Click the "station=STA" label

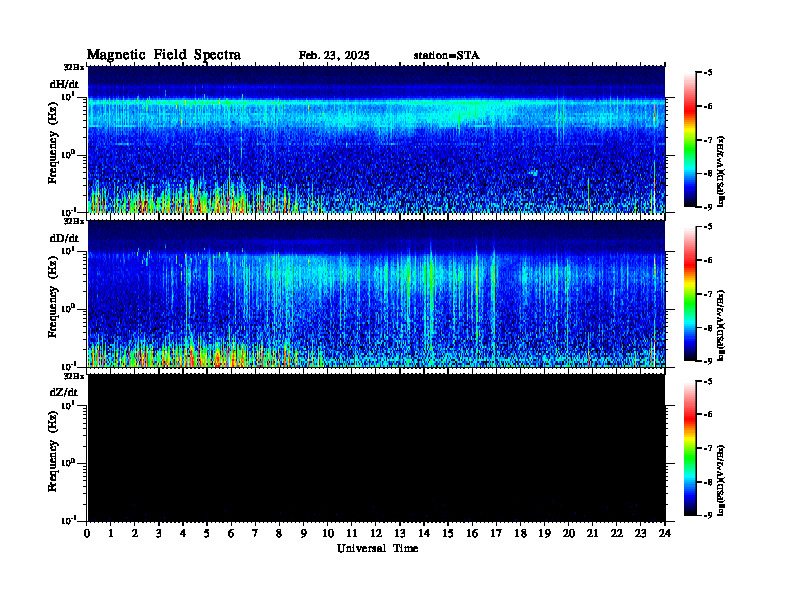pos(447,56)
